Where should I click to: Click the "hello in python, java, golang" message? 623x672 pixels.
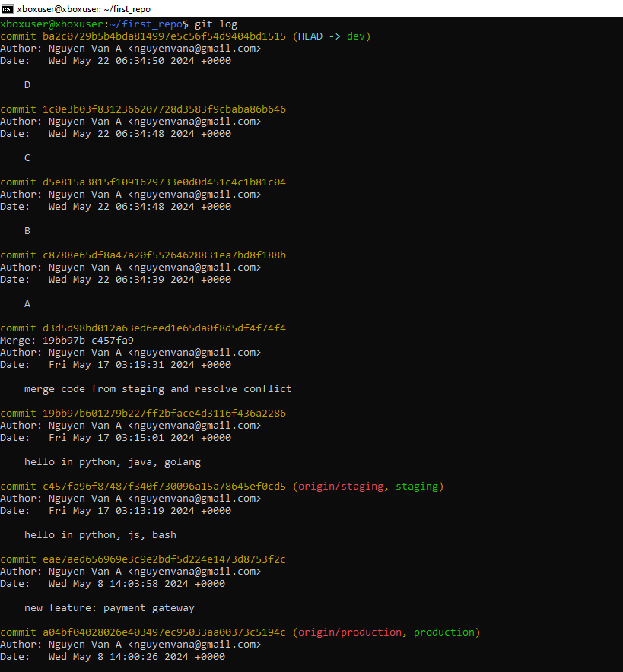[113, 462]
